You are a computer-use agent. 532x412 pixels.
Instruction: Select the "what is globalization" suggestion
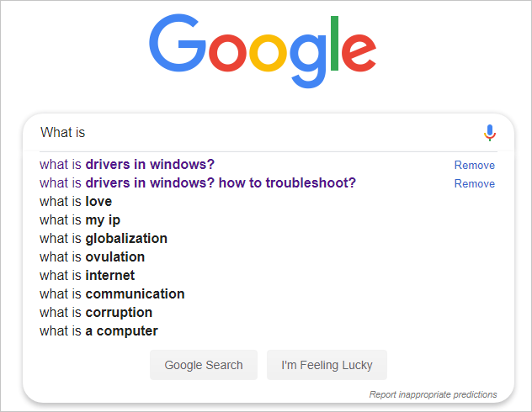pos(104,239)
